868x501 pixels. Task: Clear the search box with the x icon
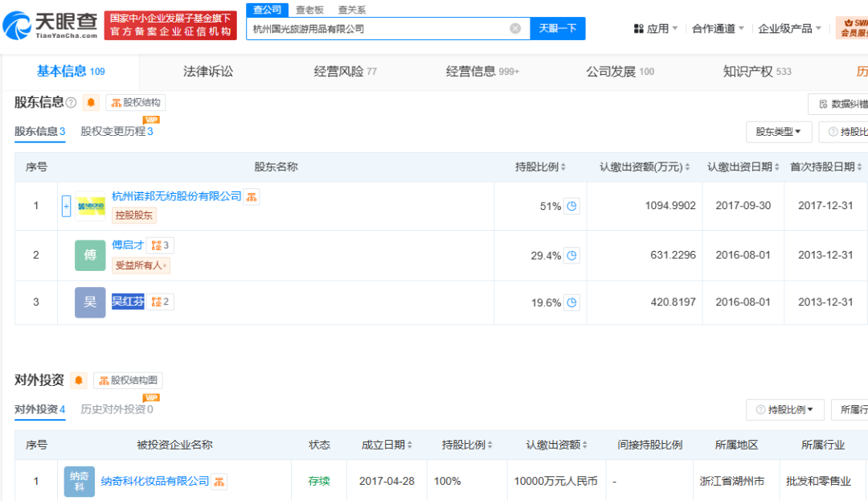click(514, 28)
